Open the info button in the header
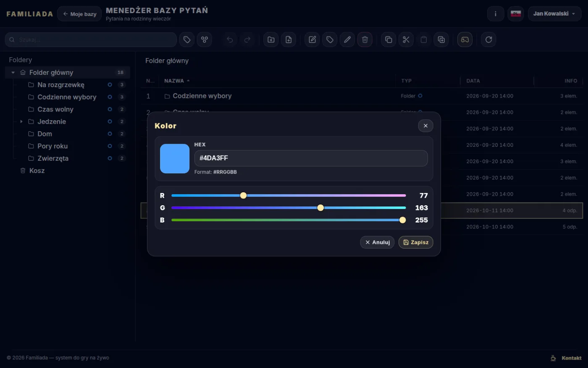The width and height of the screenshot is (588, 368). pyautogui.click(x=496, y=14)
